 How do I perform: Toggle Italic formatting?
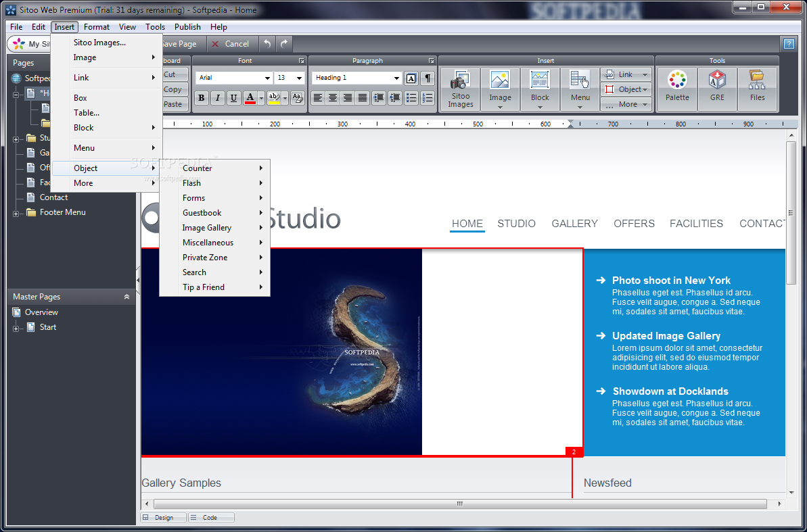[218, 97]
